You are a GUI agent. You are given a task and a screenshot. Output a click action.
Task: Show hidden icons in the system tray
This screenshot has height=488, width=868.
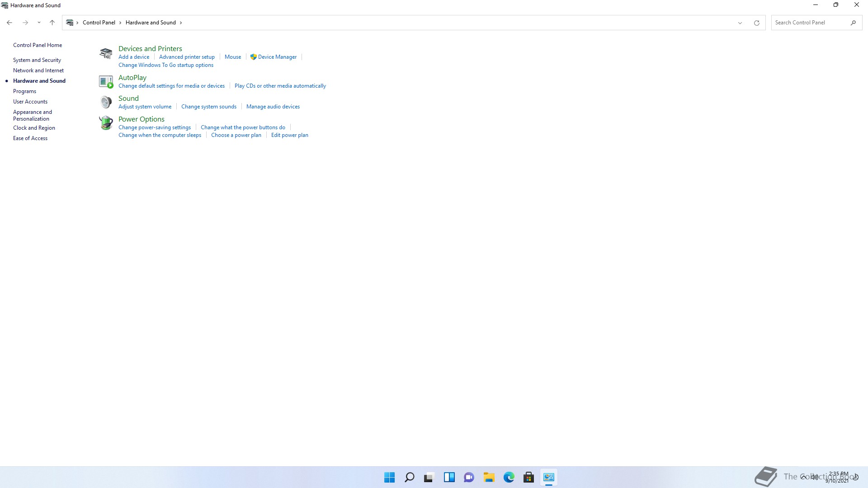tap(803, 477)
